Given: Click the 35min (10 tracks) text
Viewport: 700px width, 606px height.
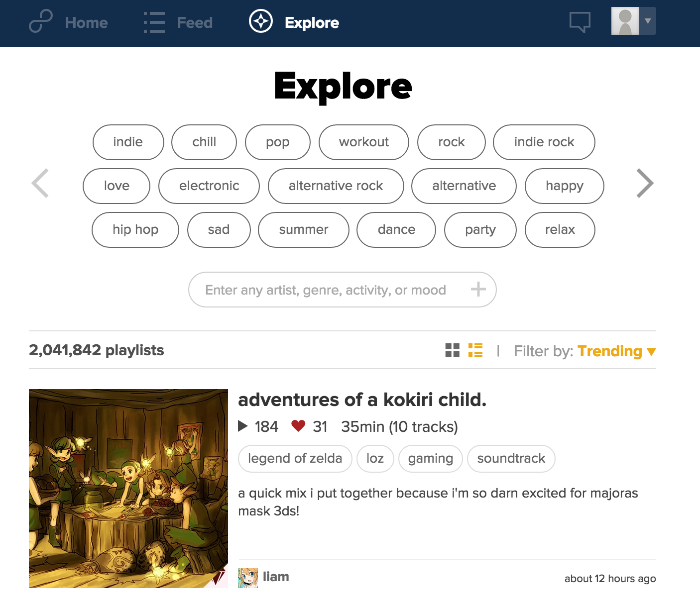Looking at the screenshot, I should pos(399,427).
